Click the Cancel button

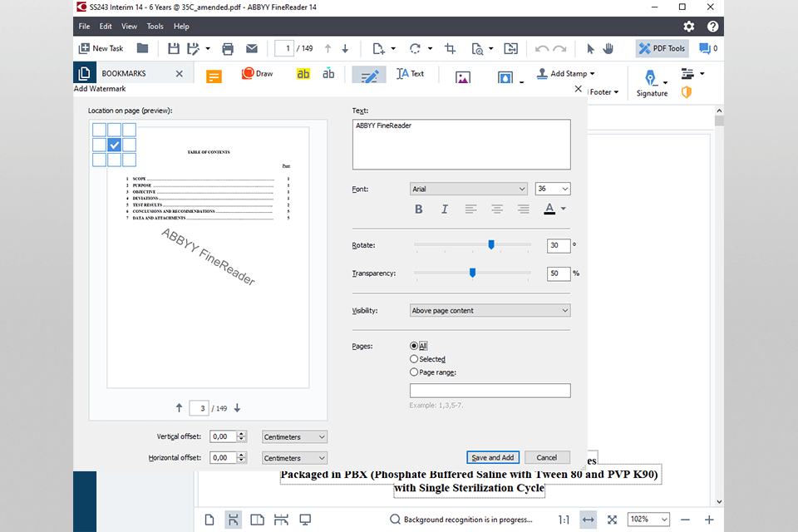click(x=547, y=458)
